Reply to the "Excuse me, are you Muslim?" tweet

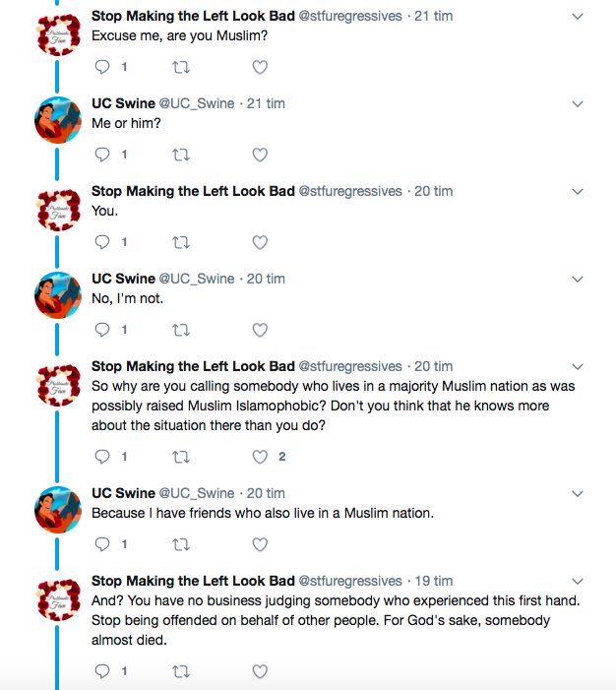(102, 67)
